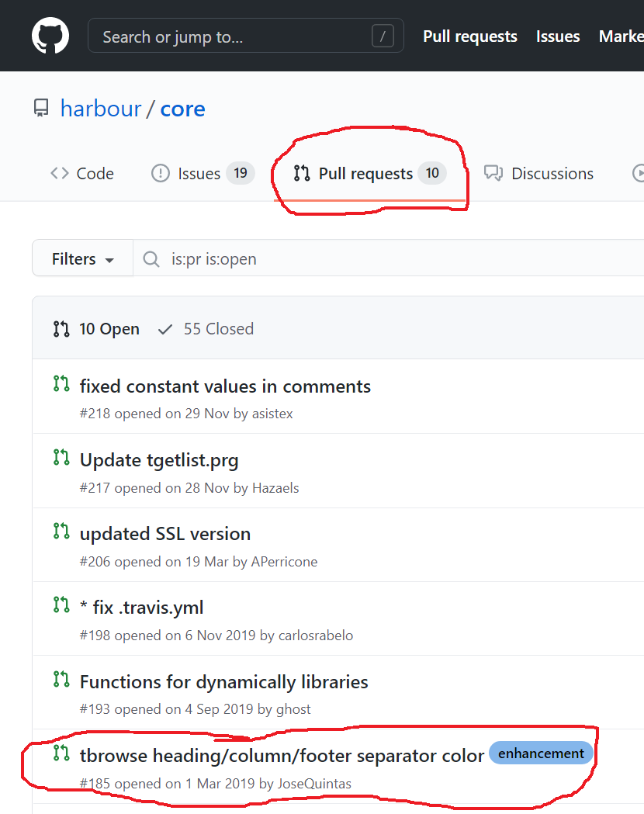
Task: Click open PR icon for tbrowse heading separator
Action: (x=61, y=753)
